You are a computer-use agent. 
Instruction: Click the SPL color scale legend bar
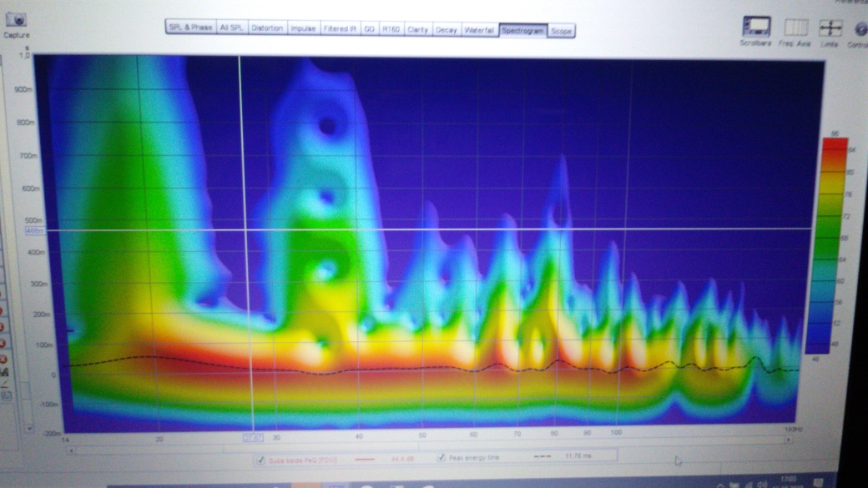point(835,242)
